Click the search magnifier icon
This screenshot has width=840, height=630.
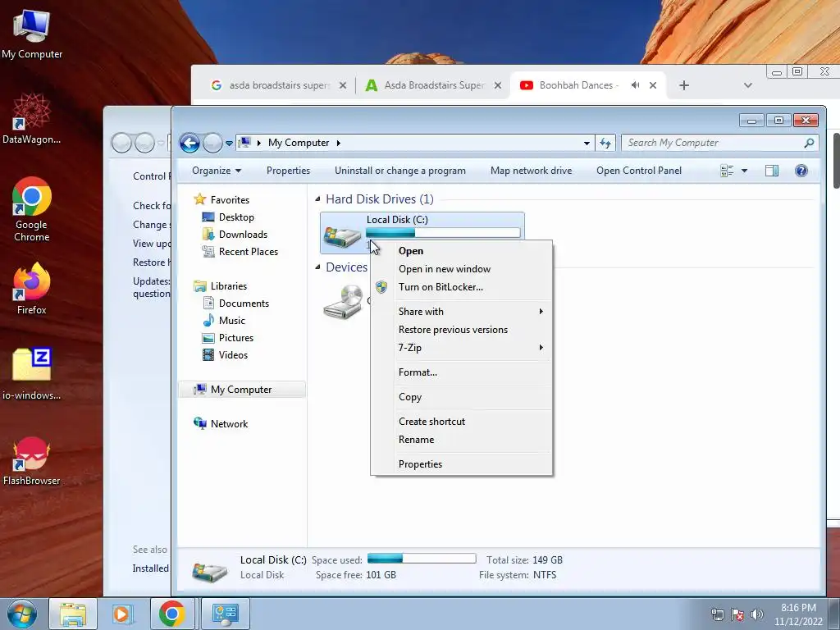pos(809,143)
